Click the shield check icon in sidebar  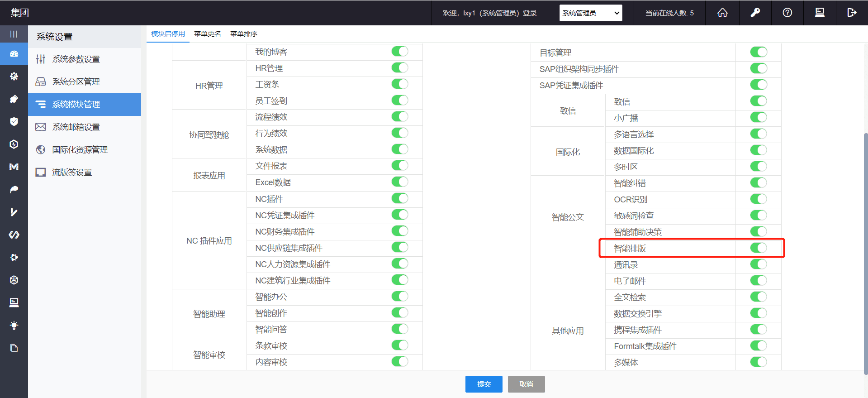pyautogui.click(x=14, y=121)
